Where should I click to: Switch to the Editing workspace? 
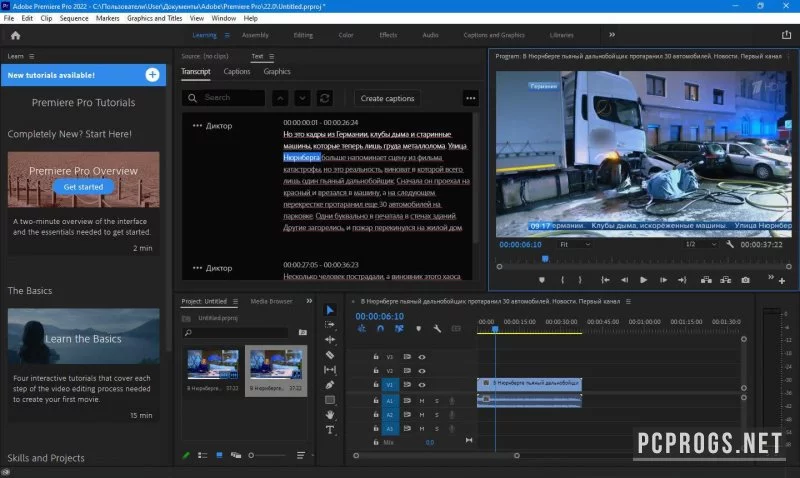[303, 35]
